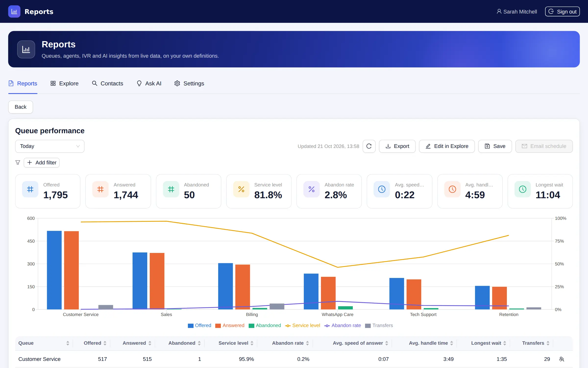Click the Avg. handle clock icon

coord(452,189)
